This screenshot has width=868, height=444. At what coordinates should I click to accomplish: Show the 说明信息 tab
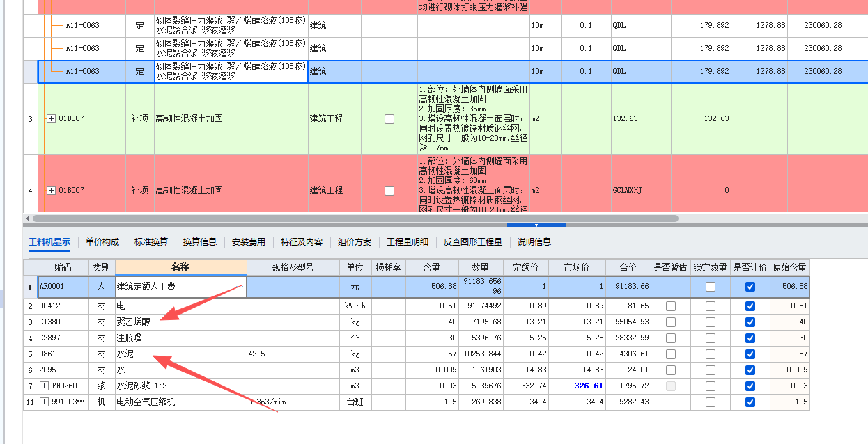pos(534,242)
